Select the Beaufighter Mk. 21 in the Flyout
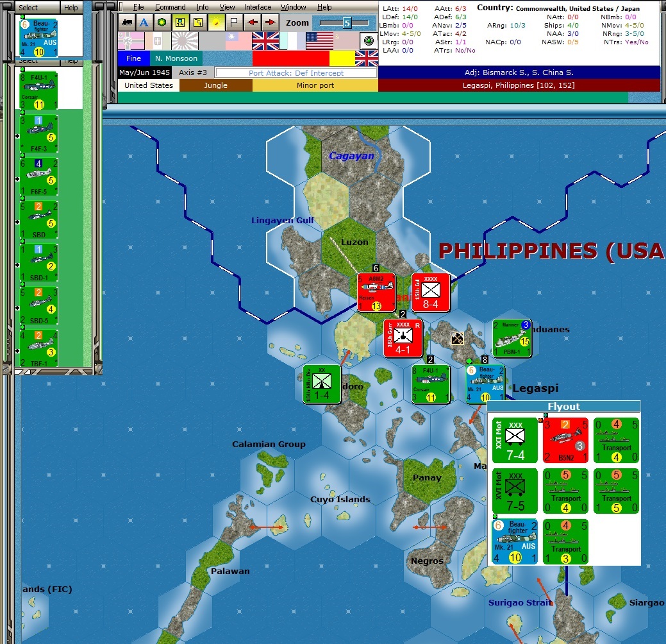 515,541
